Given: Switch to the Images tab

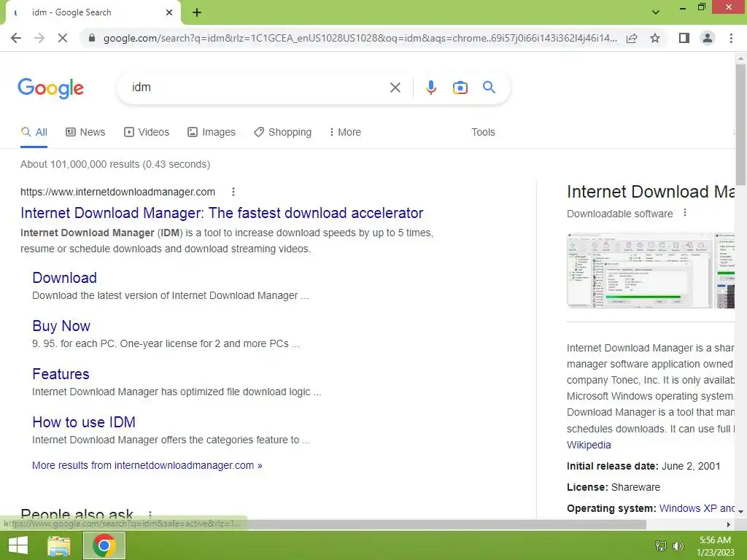Looking at the screenshot, I should click(212, 133).
